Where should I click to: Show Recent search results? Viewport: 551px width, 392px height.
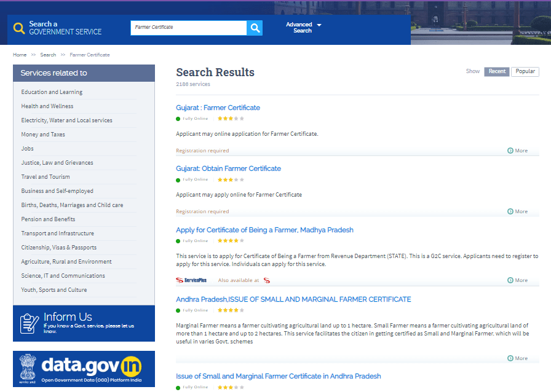497,71
